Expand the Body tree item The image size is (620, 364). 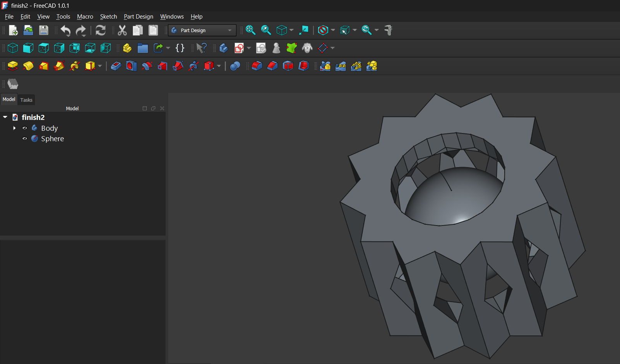(14, 128)
